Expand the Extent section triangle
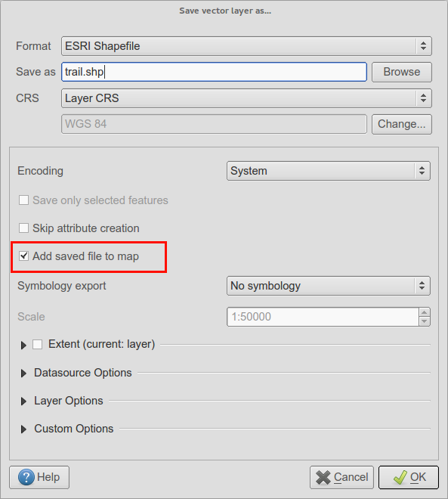Screen dimensions: 448x499 pyautogui.click(x=23, y=346)
